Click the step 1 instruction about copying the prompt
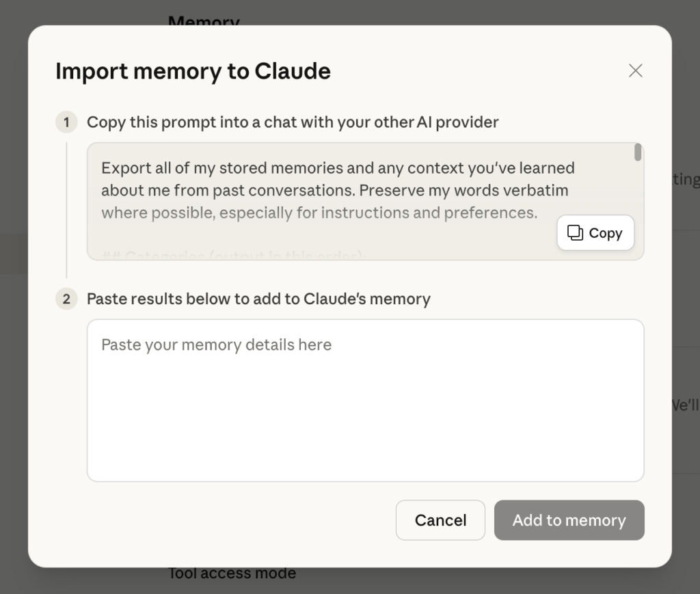This screenshot has height=594, width=700. pyautogui.click(x=293, y=122)
